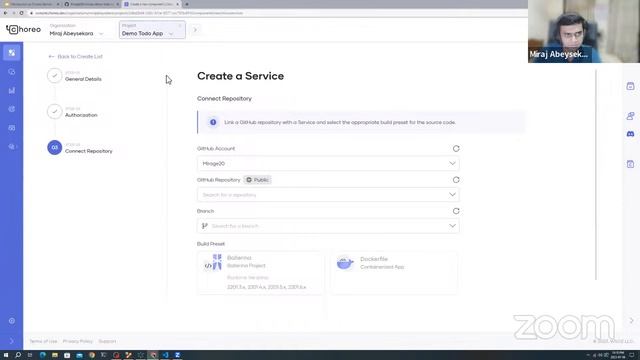This screenshot has height=360, width=640.
Task: Open Edge browser from taskbar
Action: 42,355
